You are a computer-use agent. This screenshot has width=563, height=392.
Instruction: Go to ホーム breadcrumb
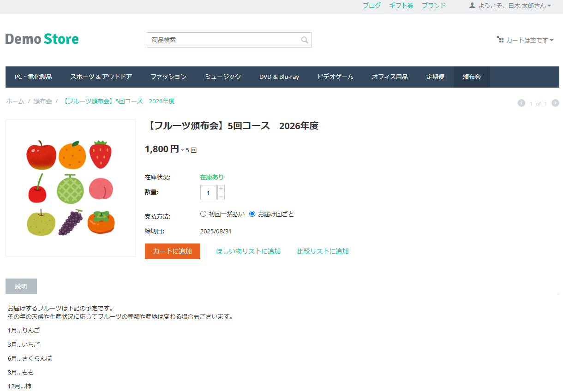point(15,101)
